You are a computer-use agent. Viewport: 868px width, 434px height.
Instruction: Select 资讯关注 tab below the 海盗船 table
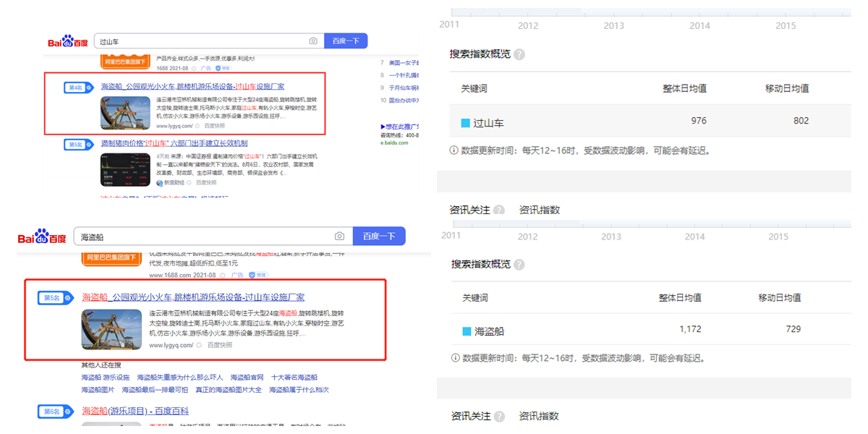click(472, 417)
